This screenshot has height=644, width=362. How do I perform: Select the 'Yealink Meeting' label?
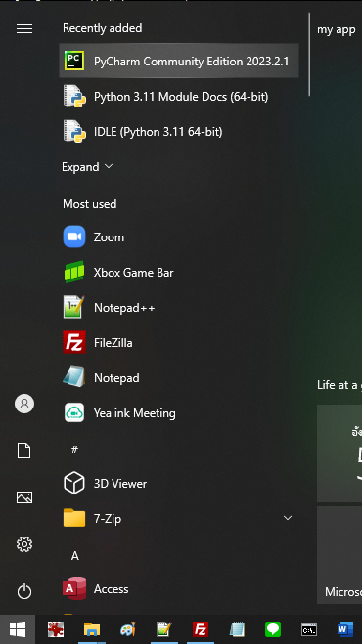tap(134, 413)
